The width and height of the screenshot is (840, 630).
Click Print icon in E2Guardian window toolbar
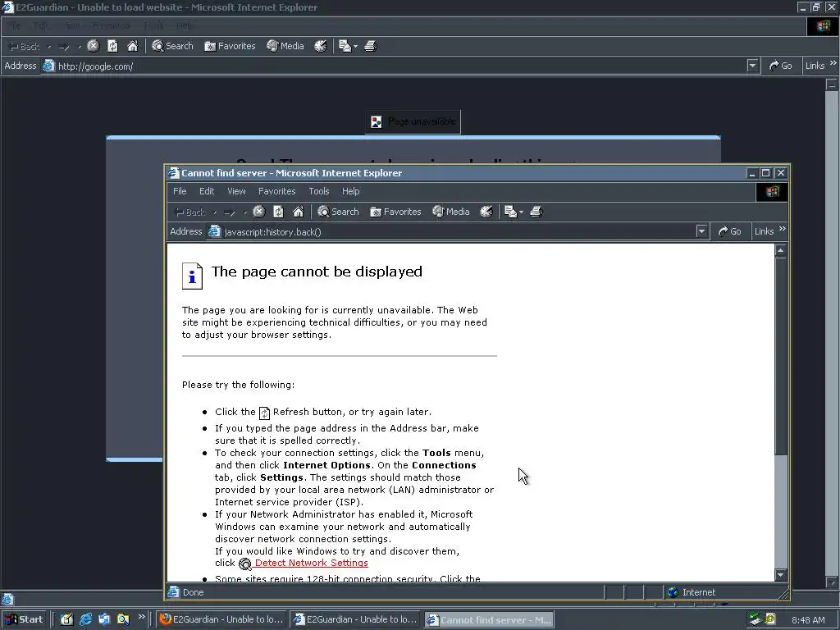click(371, 46)
